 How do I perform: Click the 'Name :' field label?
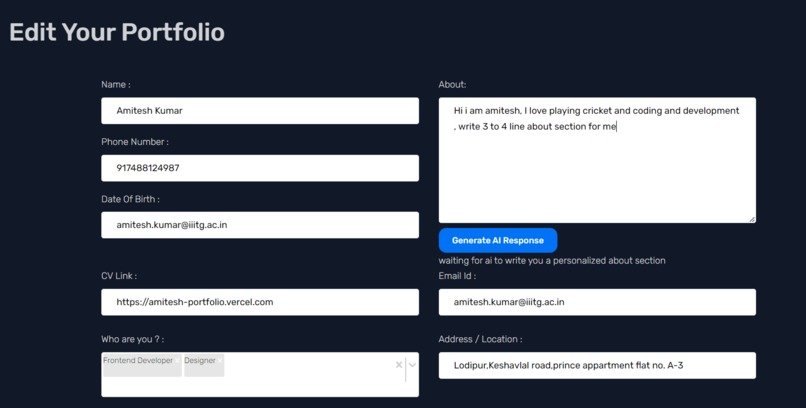(x=116, y=85)
